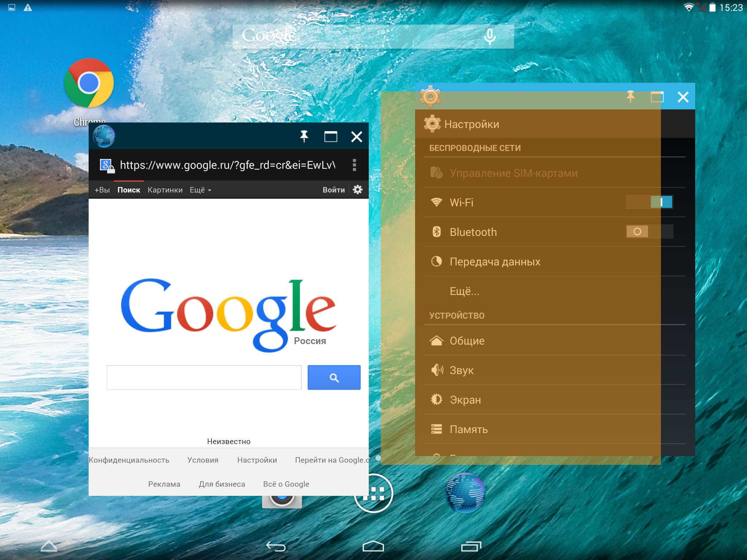The width and height of the screenshot is (747, 560).
Task: Close the browser floating window
Action: pos(356,137)
